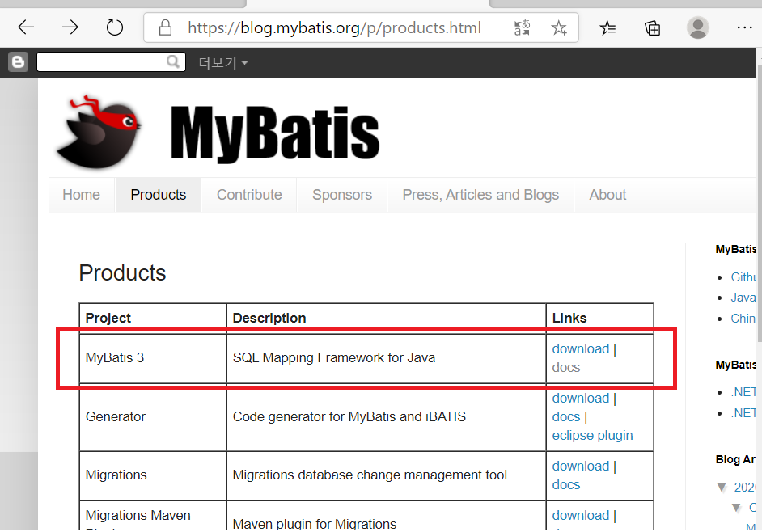Click docs link for Generator
Viewport: 762px width, 532px height.
(x=566, y=417)
